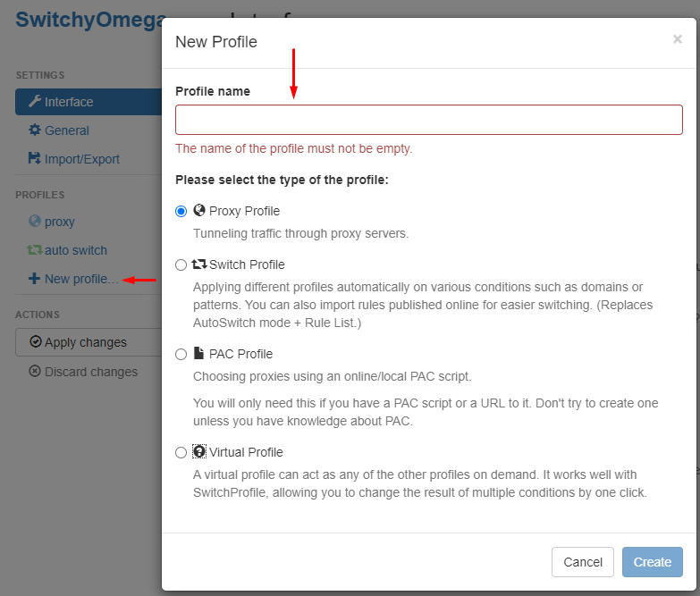Screen dimensions: 700x596
Task: Click the auto switch retweet icon
Action: point(35,250)
